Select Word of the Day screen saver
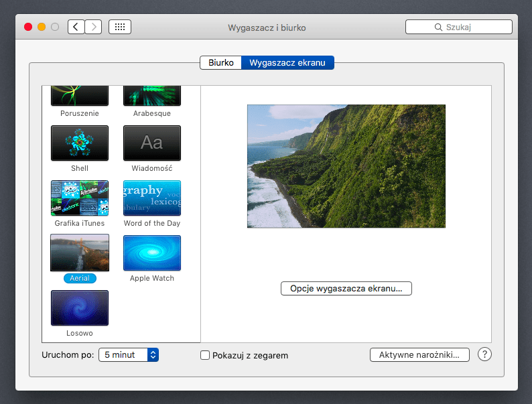532x404 pixels. (151, 198)
